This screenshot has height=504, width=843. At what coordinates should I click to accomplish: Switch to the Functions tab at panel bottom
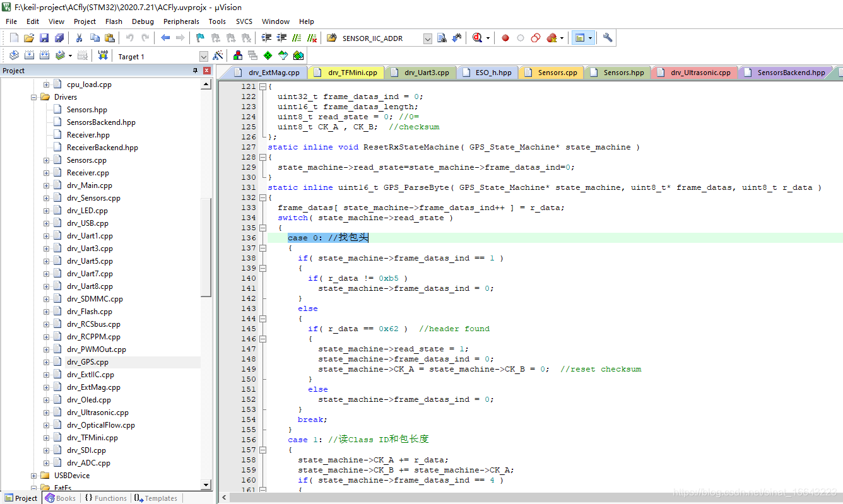click(105, 498)
